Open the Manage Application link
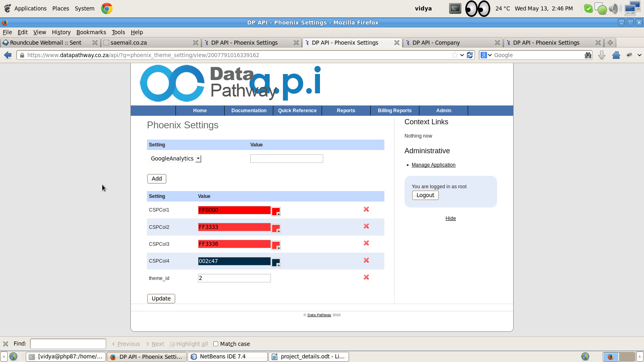 pos(433,165)
